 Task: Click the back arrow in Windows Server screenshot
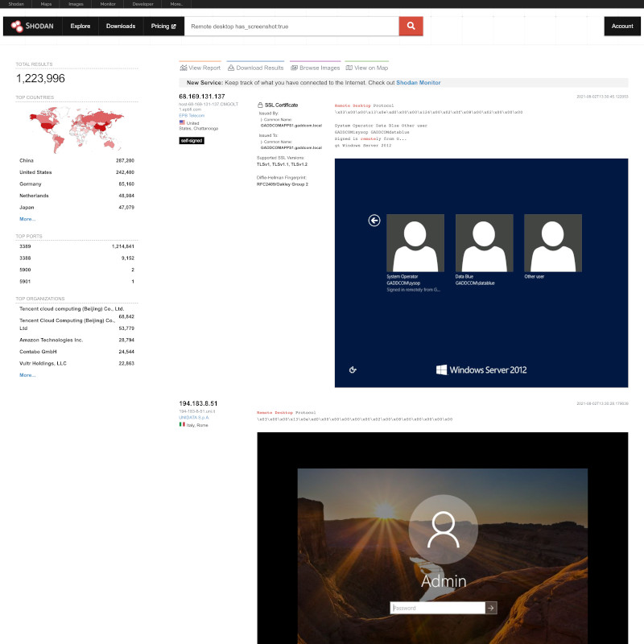click(x=374, y=221)
